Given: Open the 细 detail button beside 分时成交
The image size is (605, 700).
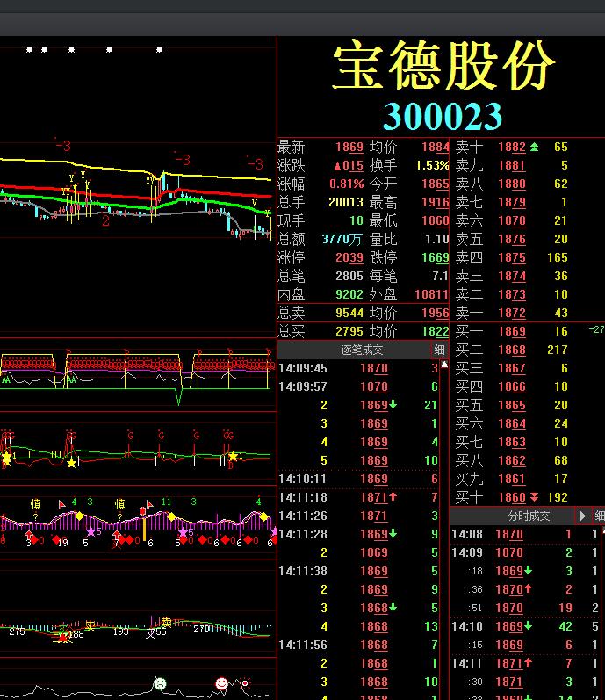Looking at the screenshot, I should coord(599,516).
